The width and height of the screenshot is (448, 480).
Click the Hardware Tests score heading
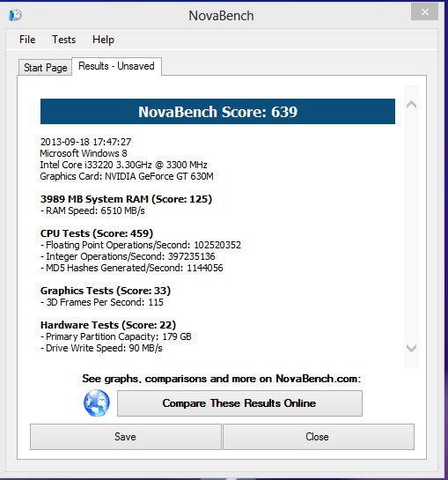(108, 325)
